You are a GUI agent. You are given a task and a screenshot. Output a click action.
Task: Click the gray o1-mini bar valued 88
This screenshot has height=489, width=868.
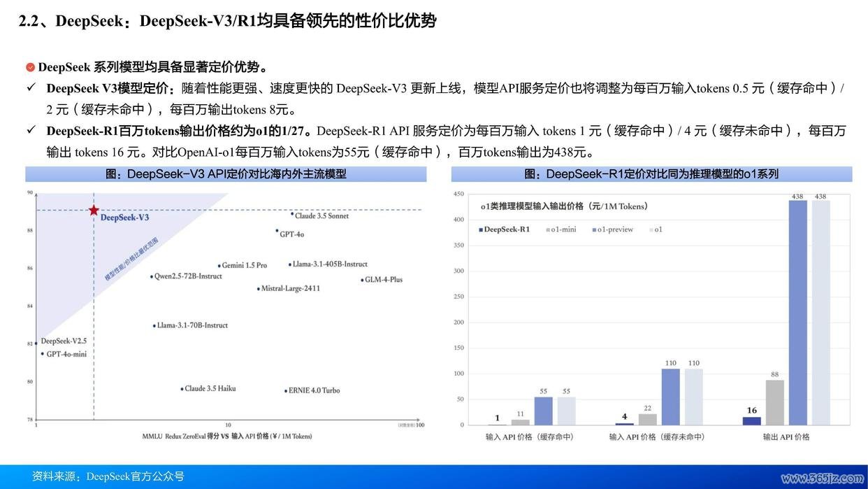[x=775, y=403]
